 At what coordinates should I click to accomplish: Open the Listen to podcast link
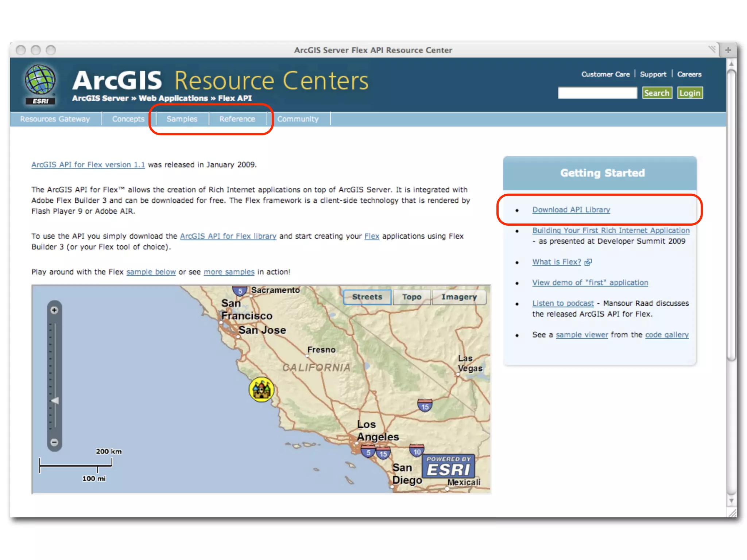click(x=562, y=303)
